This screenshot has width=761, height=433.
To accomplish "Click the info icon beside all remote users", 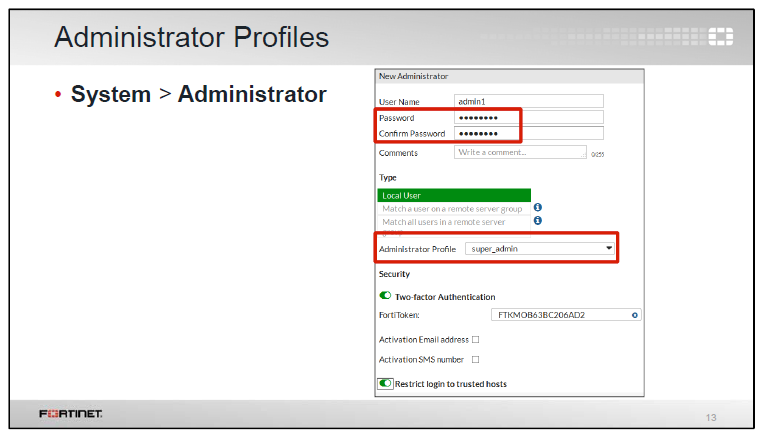I will pos(537,220).
